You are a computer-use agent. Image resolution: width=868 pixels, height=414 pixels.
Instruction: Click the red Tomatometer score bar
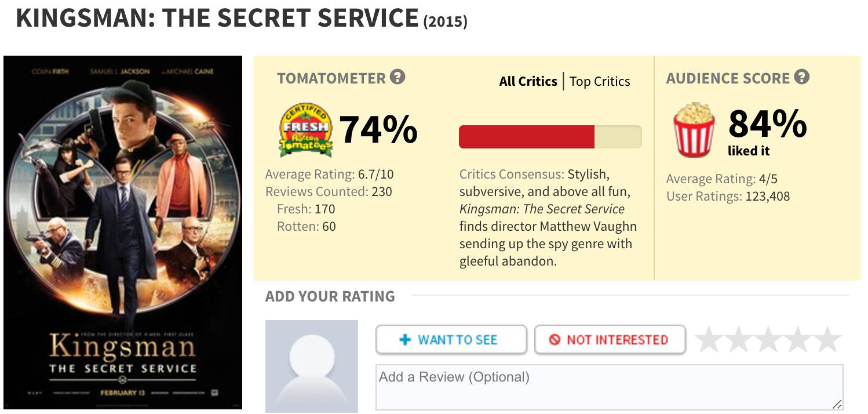click(x=527, y=137)
